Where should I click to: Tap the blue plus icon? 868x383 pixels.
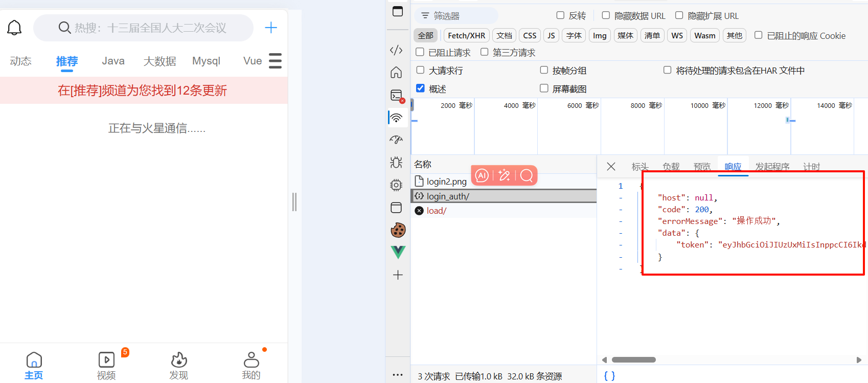point(271,28)
